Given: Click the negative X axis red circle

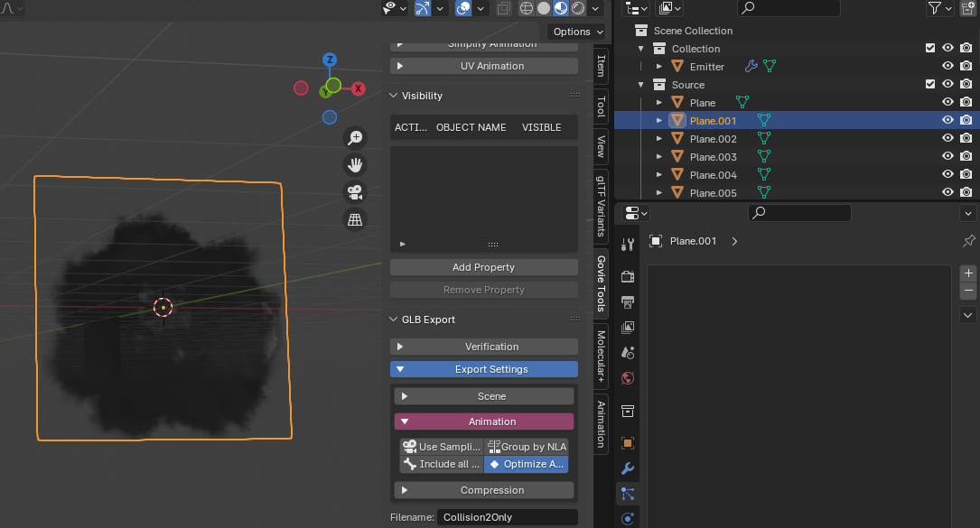Looking at the screenshot, I should (301, 88).
